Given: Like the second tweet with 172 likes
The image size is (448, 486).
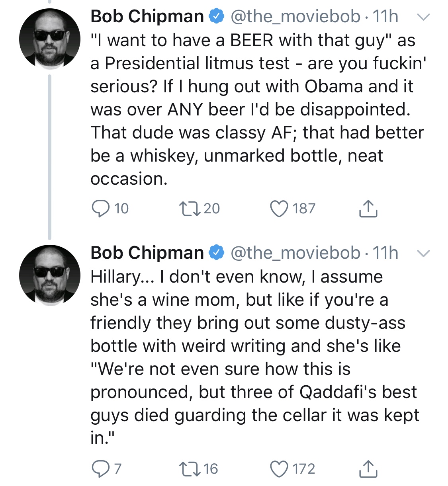Looking at the screenshot, I should point(279,469).
